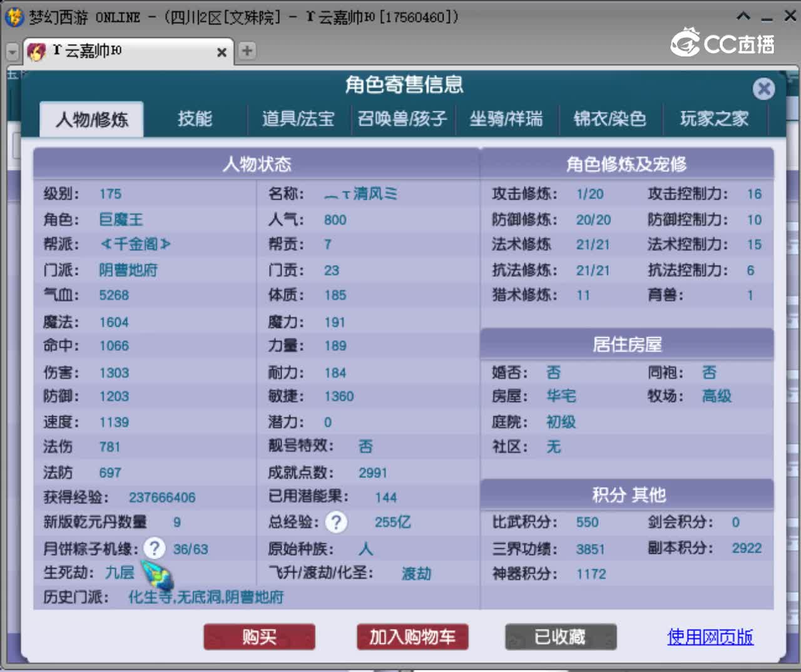Click the avatar icon on the character tab
The height and width of the screenshot is (672, 801).
[37, 51]
